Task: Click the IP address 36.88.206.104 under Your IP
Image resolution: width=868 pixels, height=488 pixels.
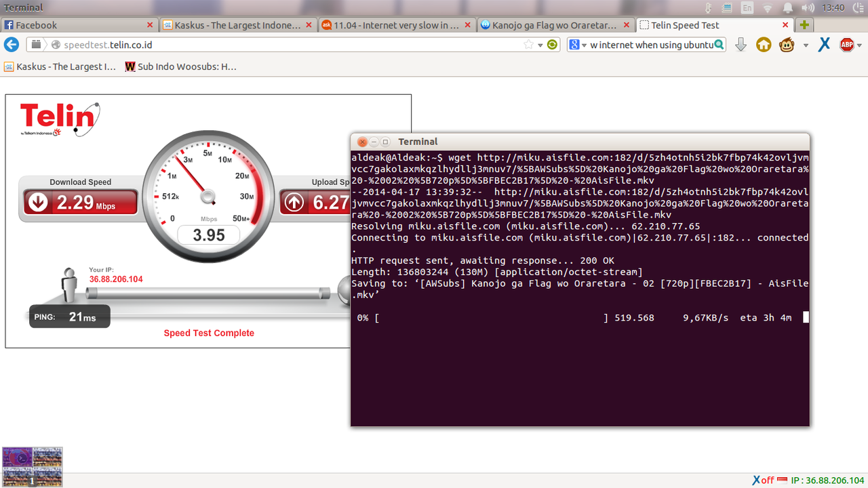Action: coord(116,279)
